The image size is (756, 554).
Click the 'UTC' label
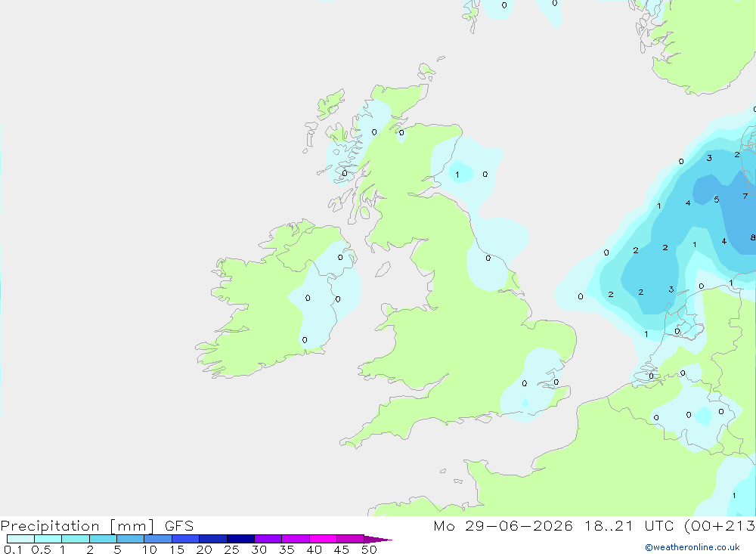(x=659, y=526)
